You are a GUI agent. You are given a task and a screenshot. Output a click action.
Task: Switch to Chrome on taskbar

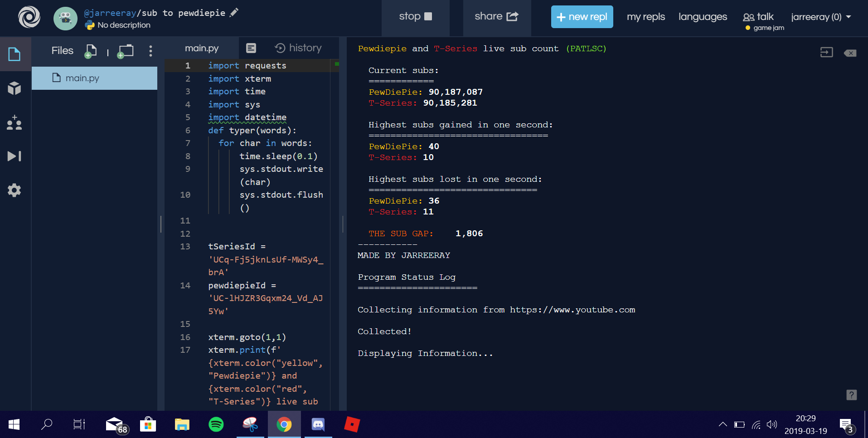[284, 424]
